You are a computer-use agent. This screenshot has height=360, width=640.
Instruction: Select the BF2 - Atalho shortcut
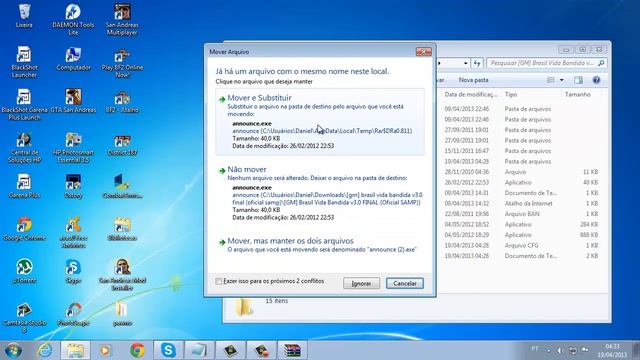point(122,102)
